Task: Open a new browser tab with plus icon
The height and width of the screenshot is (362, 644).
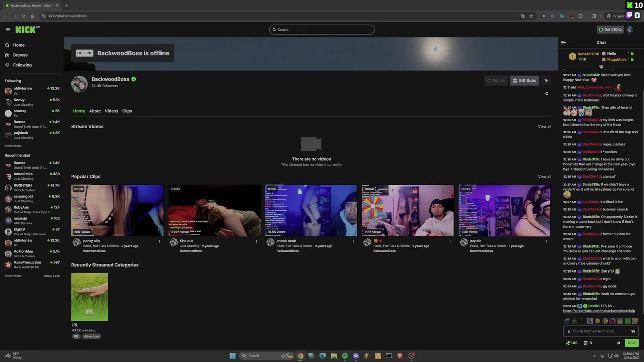Action: coord(66,5)
